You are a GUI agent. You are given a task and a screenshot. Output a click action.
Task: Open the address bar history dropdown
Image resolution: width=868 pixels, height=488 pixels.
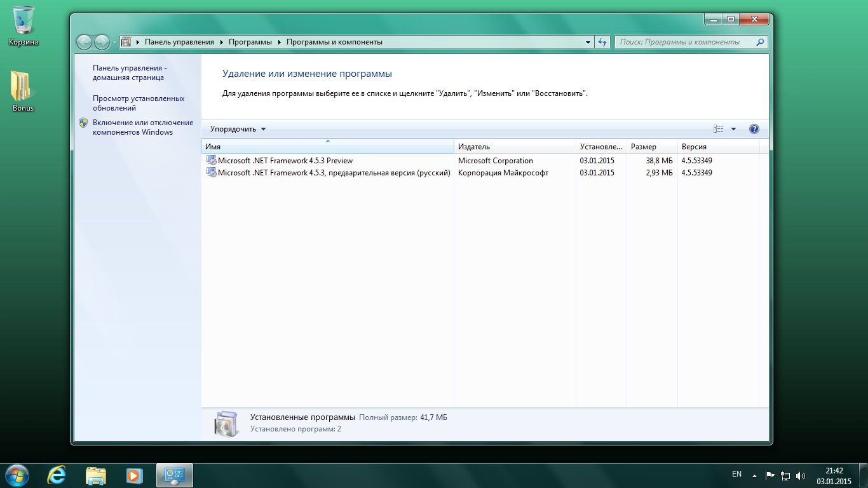click(588, 42)
